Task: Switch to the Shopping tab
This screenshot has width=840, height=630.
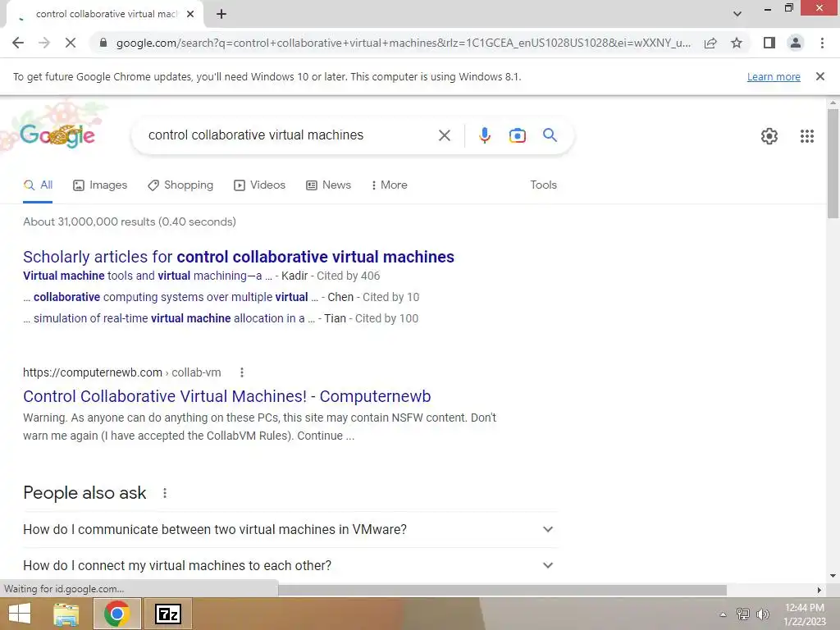Action: (180, 185)
